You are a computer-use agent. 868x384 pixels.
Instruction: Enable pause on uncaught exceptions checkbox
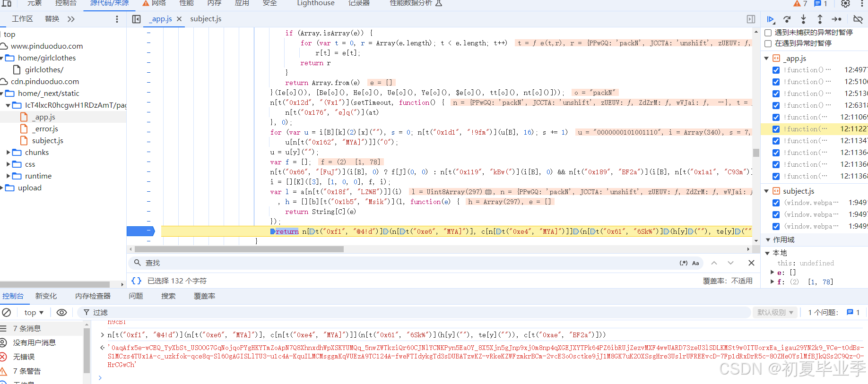click(768, 33)
